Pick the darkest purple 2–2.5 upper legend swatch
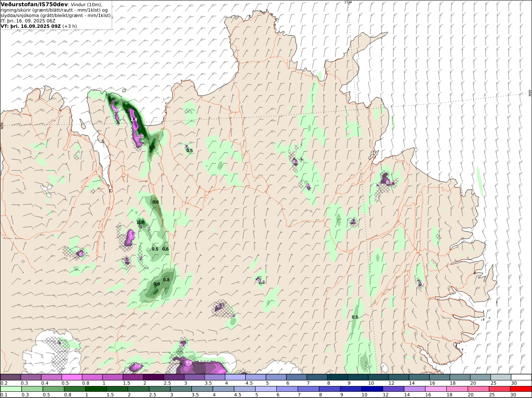Image resolution: width=532 pixels, height=398 pixels. 153,377
